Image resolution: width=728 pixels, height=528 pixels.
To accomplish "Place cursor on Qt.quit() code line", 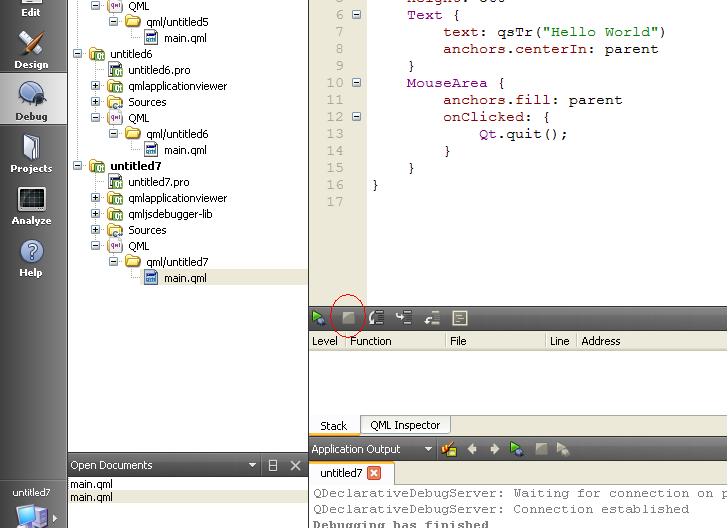I will coord(523,134).
